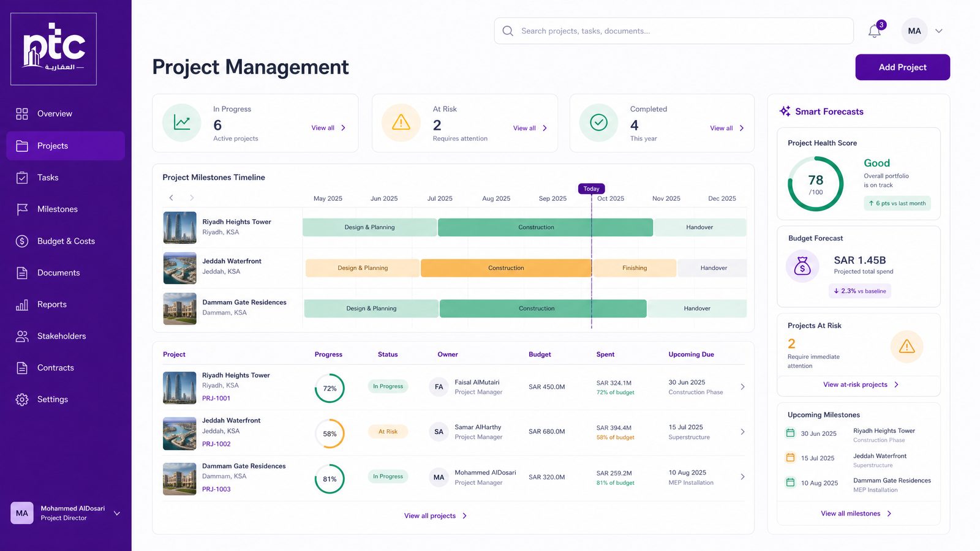This screenshot has width=980, height=551.
Task: Open the top-right MA account dropdown chevron
Action: pos(939,31)
